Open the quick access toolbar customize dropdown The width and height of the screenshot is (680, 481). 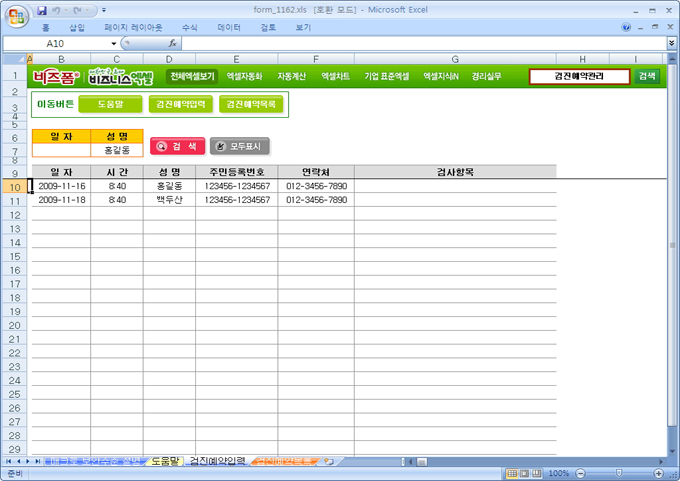point(105,10)
